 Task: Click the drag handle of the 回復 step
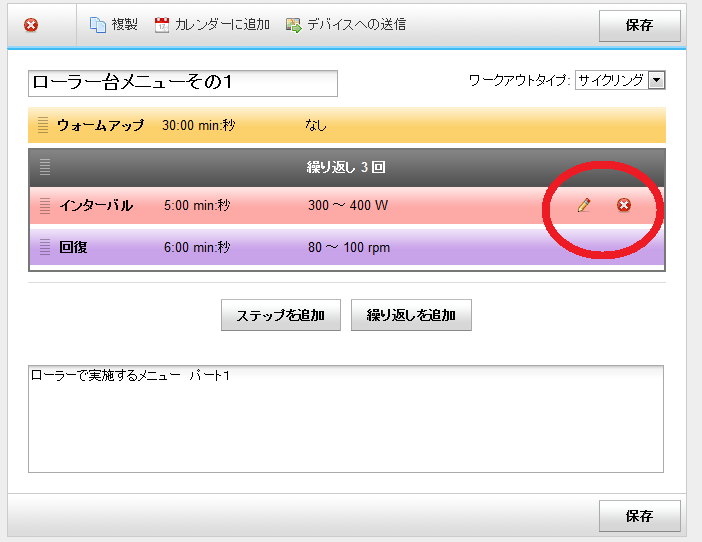(x=45, y=247)
